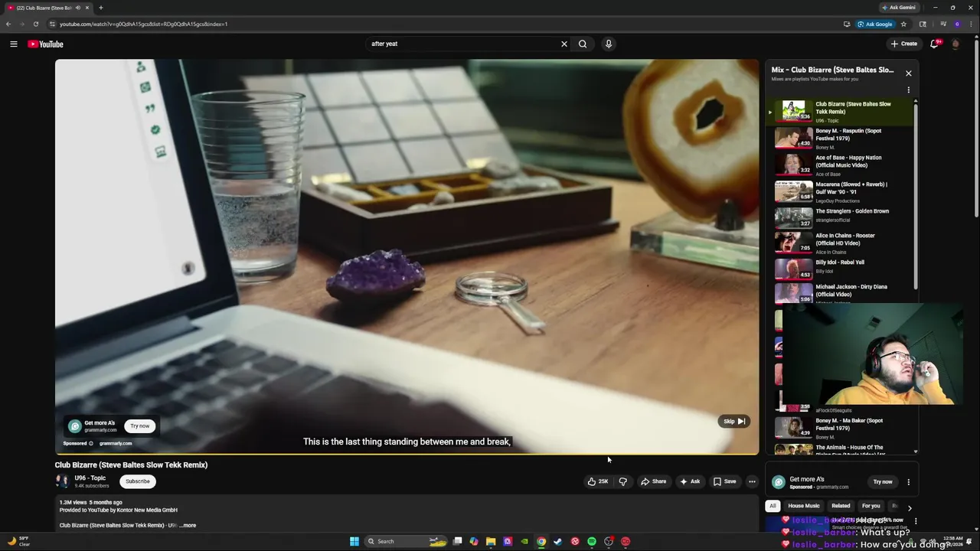Image resolution: width=980 pixels, height=551 pixels.
Task: Open more actions ellipsis under video
Action: tap(753, 481)
